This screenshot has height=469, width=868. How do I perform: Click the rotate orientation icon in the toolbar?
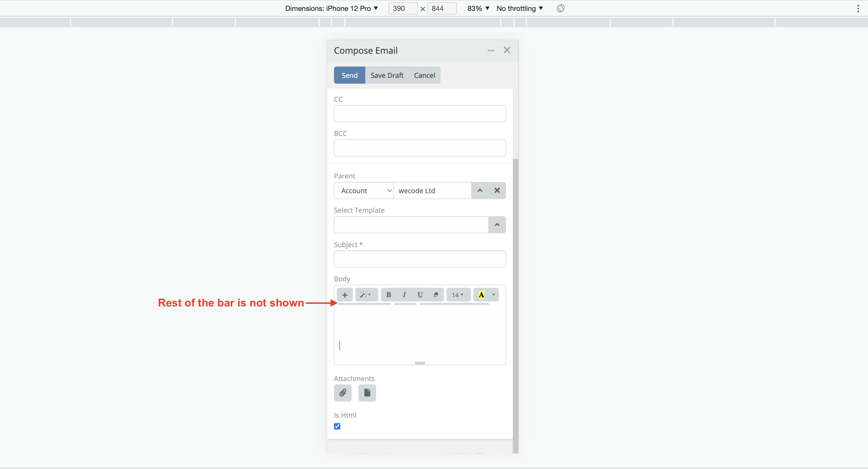(560, 8)
